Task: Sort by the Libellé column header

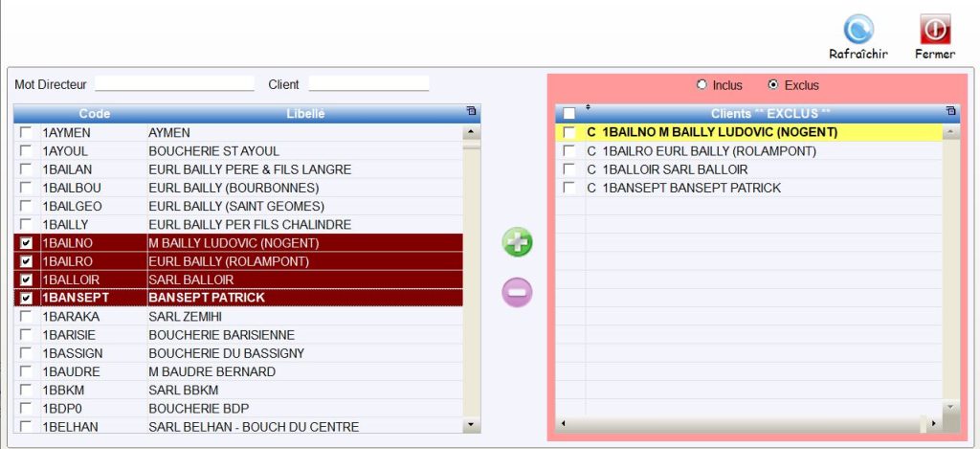Action: 305,114
